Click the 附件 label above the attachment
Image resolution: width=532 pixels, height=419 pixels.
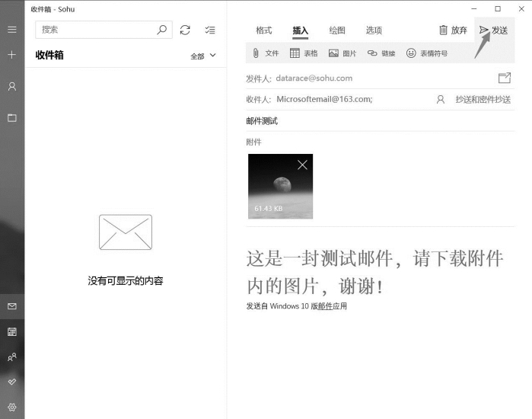point(253,142)
